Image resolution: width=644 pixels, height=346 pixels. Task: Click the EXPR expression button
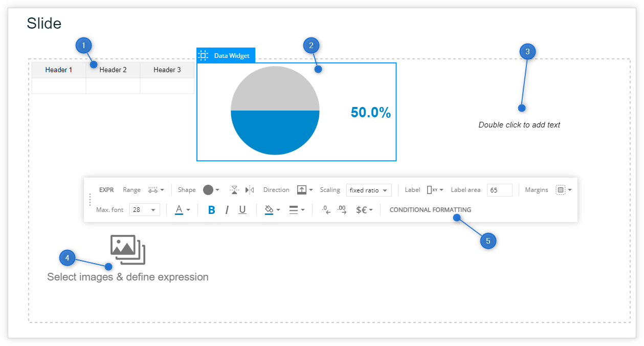[106, 190]
